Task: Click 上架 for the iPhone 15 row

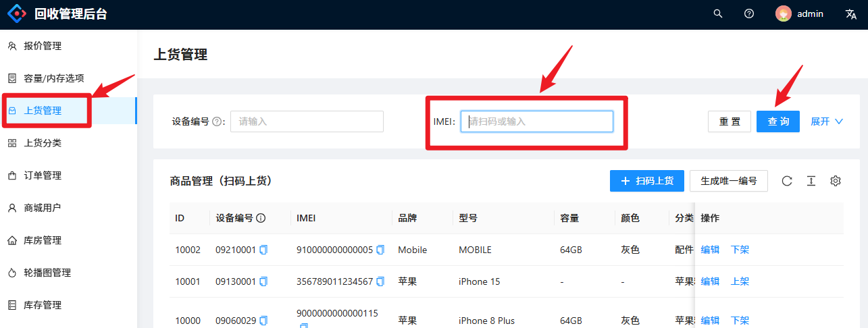Action: [x=740, y=281]
